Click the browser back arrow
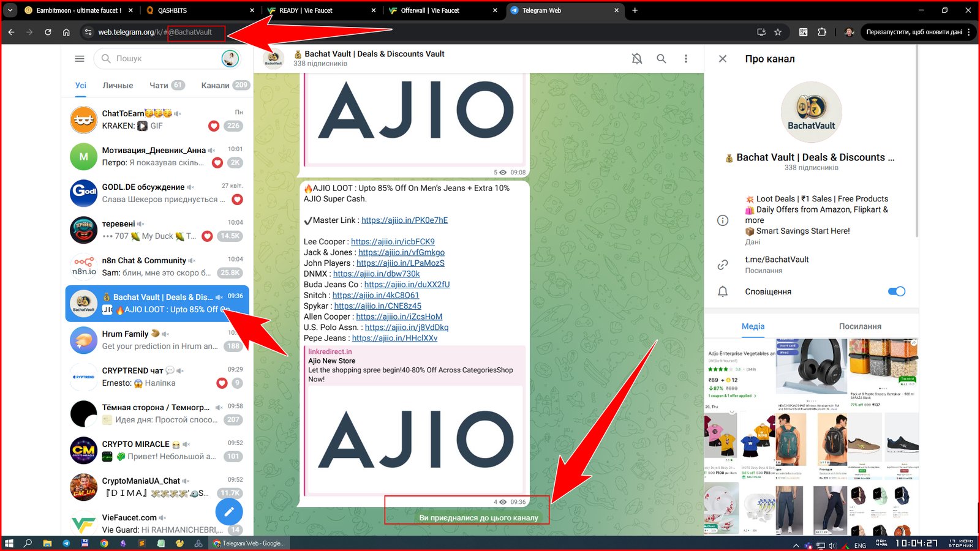Image resolution: width=980 pixels, height=551 pixels. point(11,32)
